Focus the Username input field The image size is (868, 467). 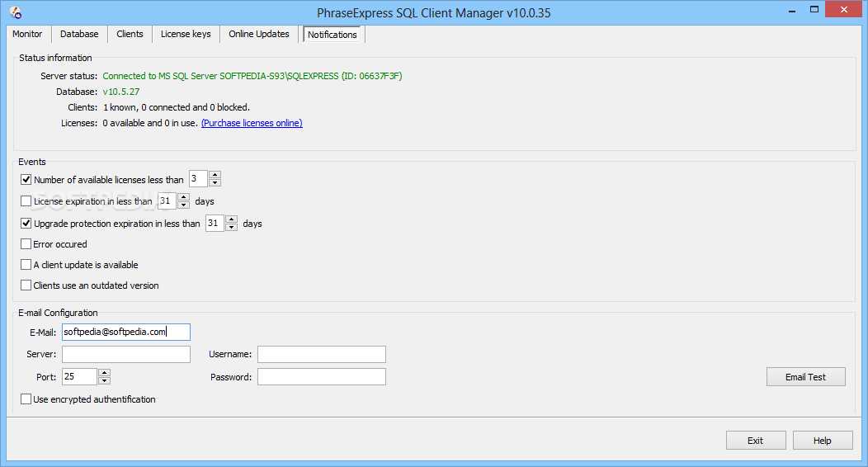point(322,354)
